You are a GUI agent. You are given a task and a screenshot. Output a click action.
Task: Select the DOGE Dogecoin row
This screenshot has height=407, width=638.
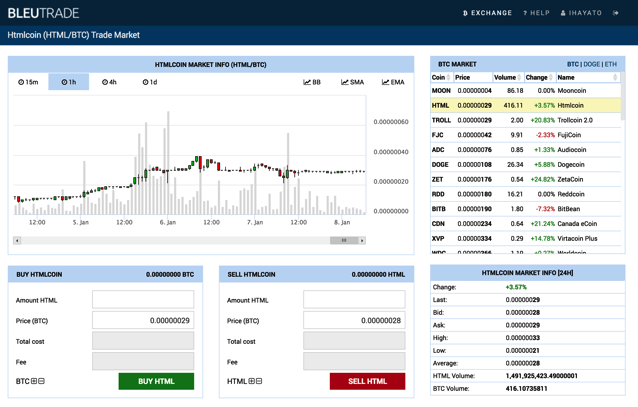526,164
